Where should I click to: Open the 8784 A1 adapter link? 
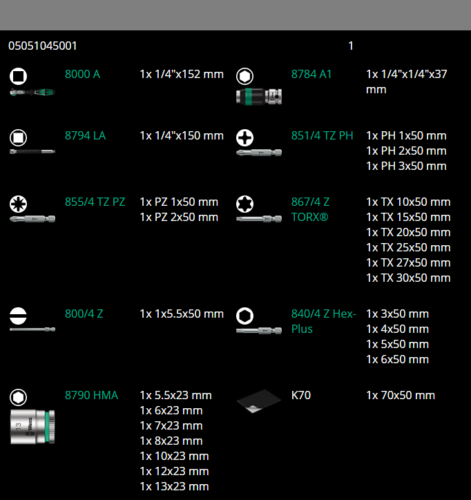tap(311, 74)
